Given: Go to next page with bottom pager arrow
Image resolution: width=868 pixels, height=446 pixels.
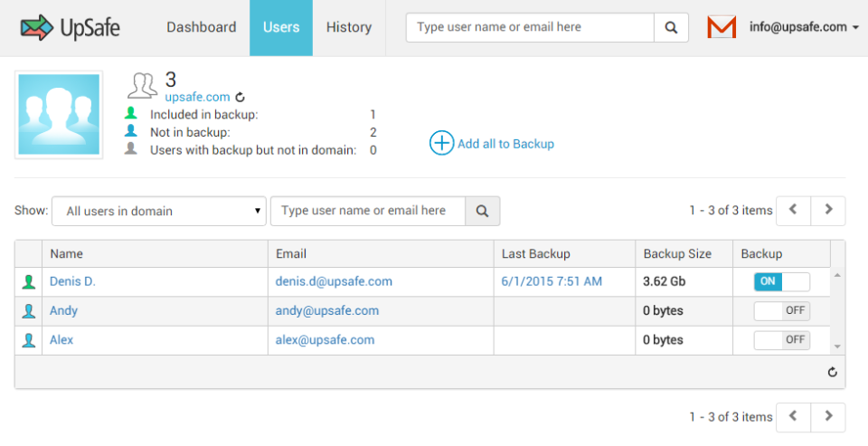Looking at the screenshot, I should [828, 417].
